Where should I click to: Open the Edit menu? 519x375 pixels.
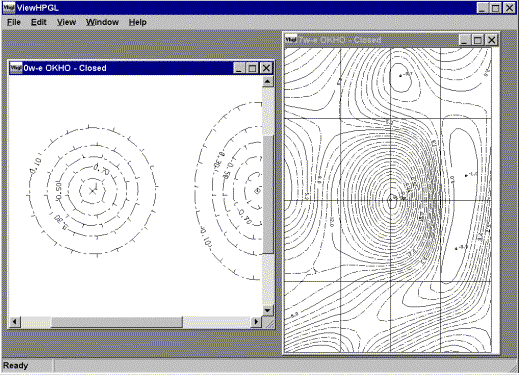point(38,22)
